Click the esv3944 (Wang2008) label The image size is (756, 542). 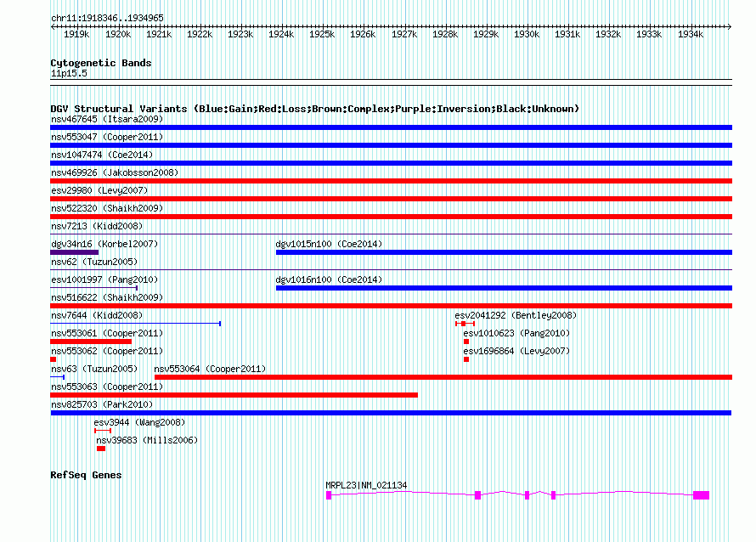tap(139, 422)
